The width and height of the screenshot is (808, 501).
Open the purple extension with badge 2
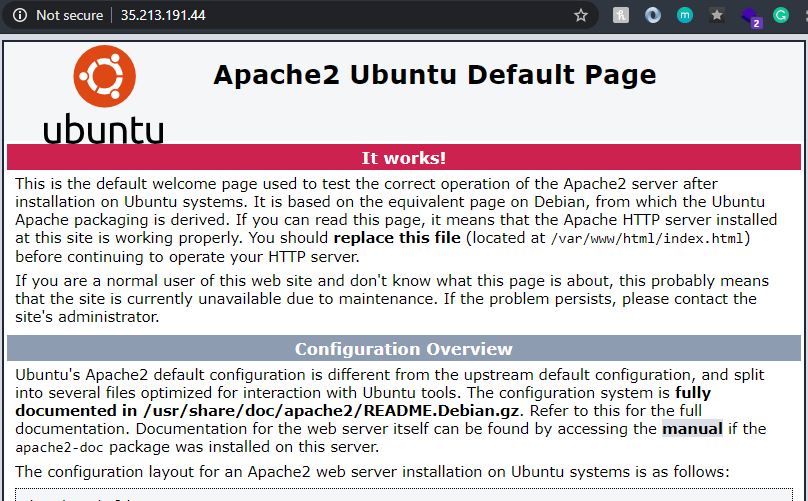751,16
